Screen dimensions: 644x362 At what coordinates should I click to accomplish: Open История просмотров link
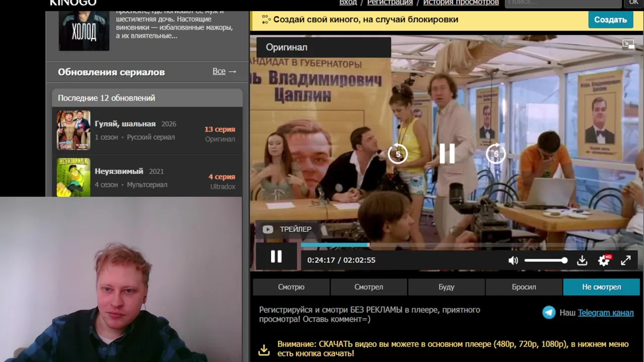[461, 3]
